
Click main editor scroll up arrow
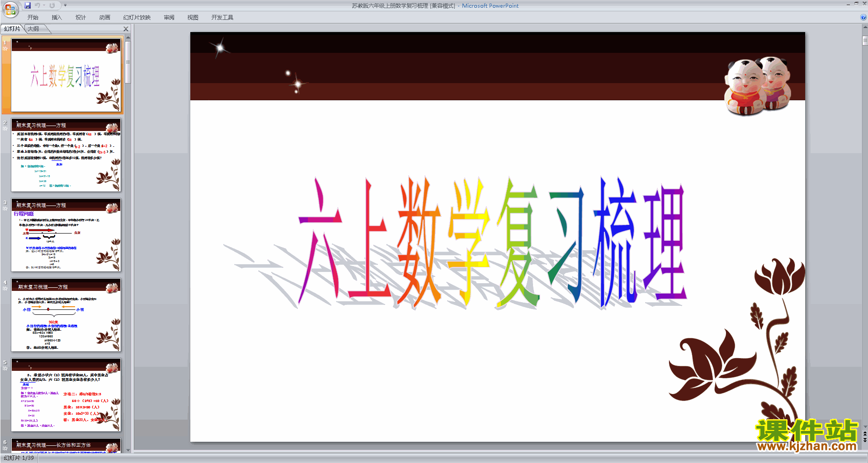(865, 28)
